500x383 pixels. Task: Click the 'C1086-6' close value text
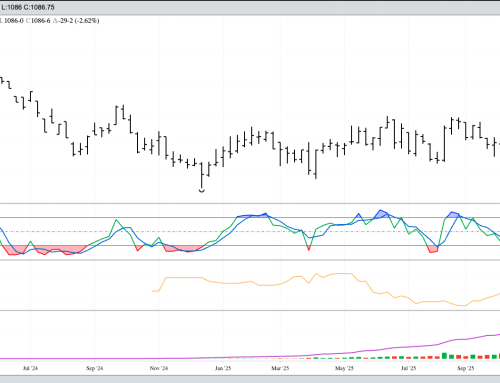(38, 21)
